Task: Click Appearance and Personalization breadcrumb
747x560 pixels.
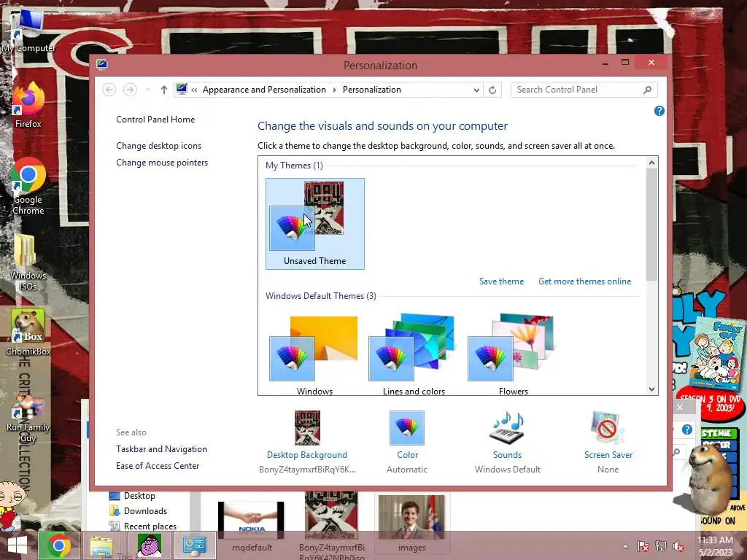Action: [x=264, y=90]
